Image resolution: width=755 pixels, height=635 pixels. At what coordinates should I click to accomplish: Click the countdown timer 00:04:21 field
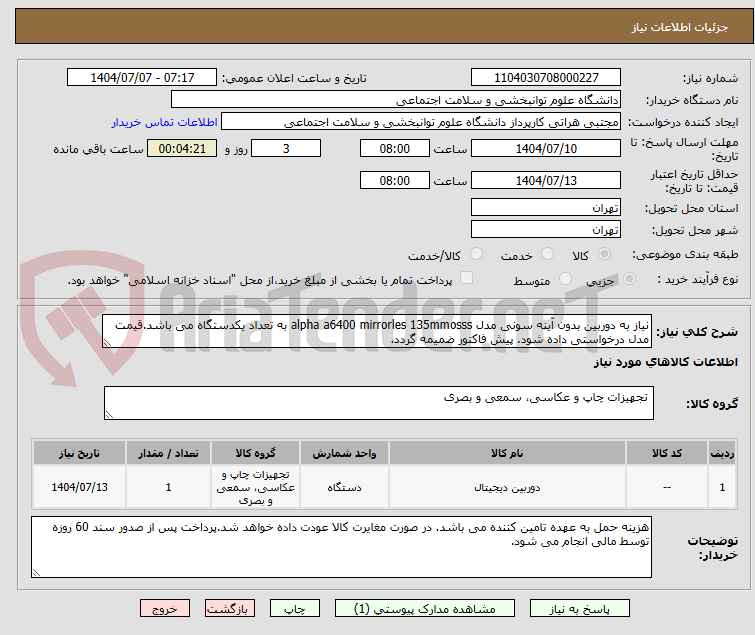(x=182, y=148)
